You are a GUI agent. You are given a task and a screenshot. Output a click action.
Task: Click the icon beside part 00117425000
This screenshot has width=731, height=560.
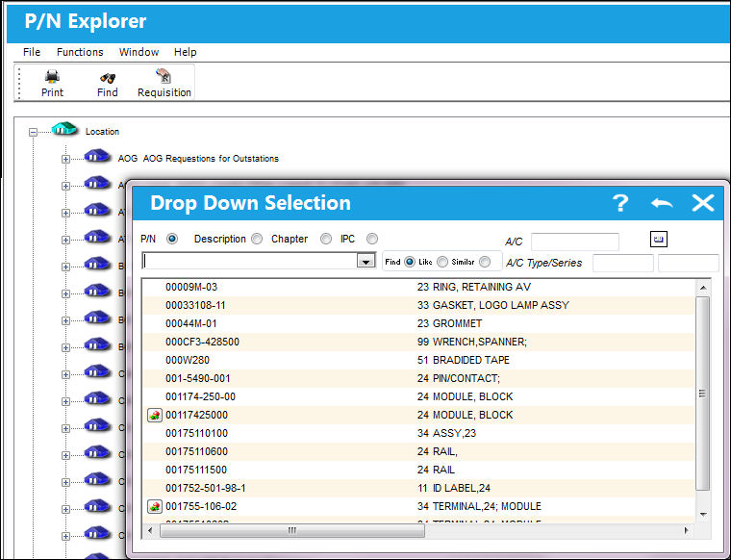155,415
